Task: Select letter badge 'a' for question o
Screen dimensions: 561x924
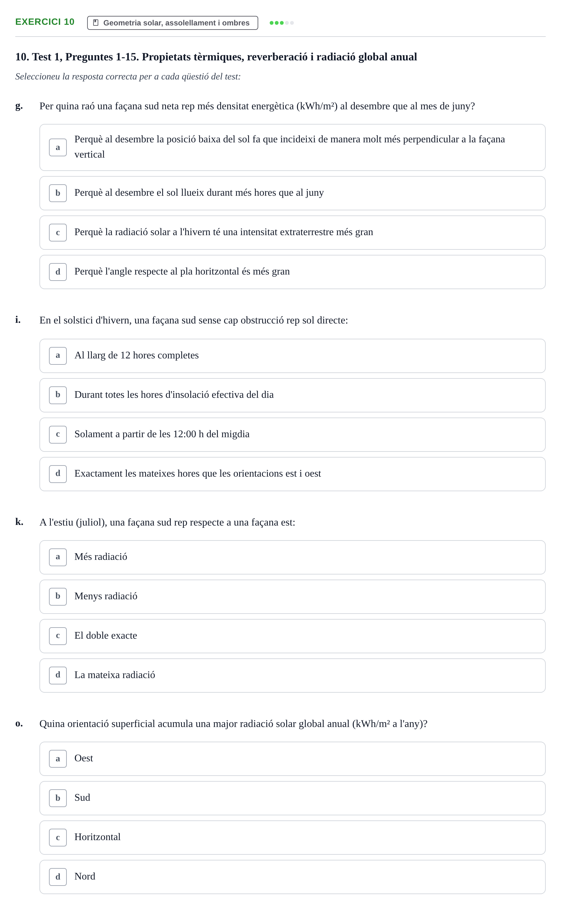Action: coord(58,759)
